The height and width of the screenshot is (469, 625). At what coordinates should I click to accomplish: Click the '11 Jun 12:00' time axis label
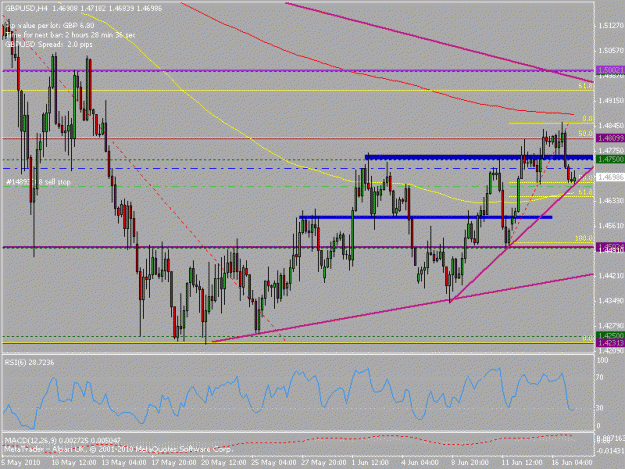coord(521,463)
